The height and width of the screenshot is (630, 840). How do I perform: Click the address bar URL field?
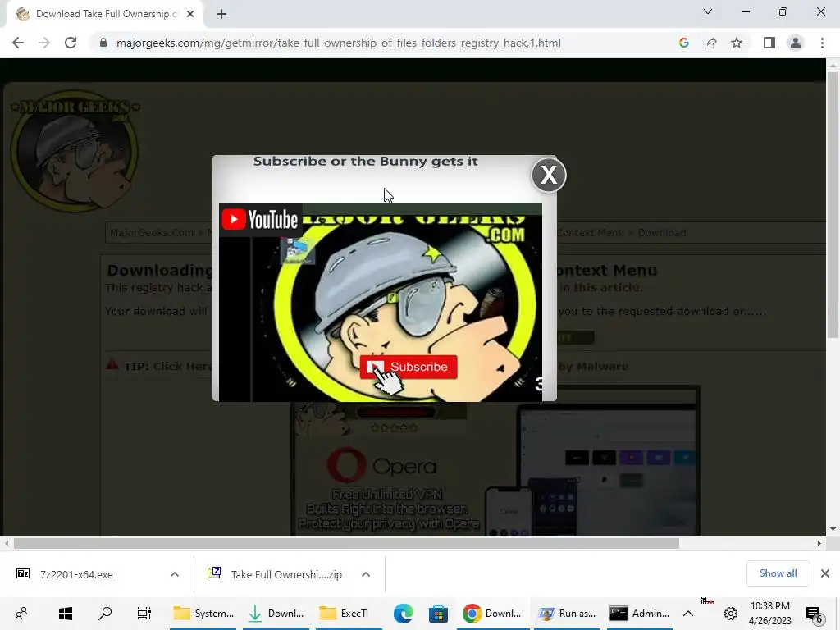click(x=339, y=43)
